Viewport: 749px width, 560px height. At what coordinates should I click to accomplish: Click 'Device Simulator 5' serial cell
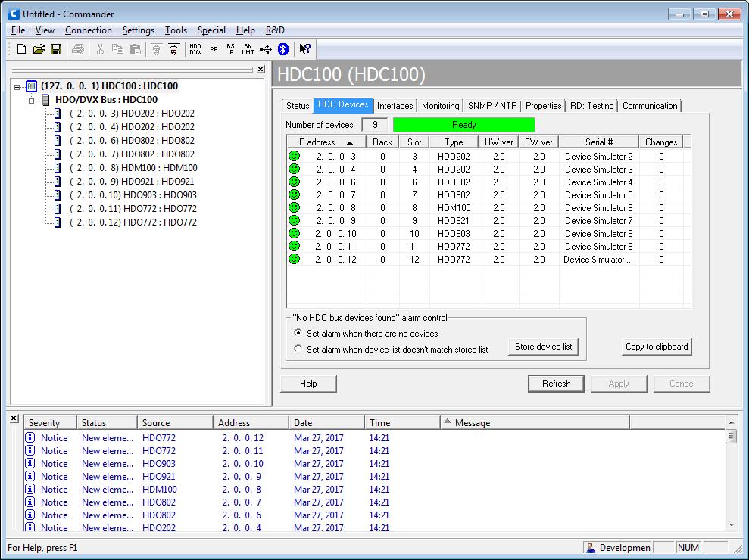pos(598,194)
